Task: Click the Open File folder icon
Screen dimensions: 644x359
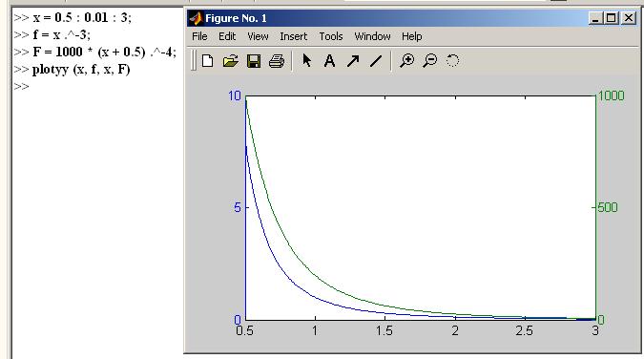Action: [x=231, y=61]
